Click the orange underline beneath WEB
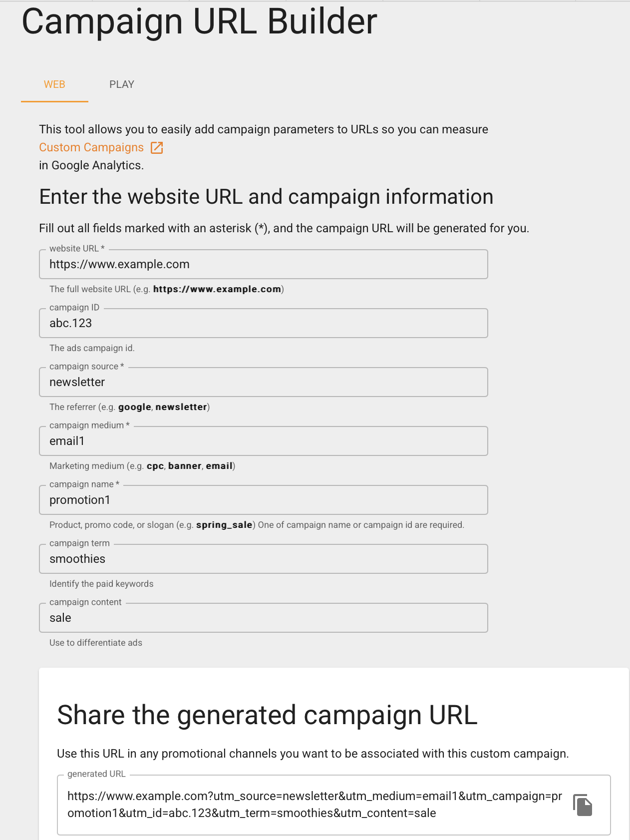The height and width of the screenshot is (840, 630). [x=54, y=101]
